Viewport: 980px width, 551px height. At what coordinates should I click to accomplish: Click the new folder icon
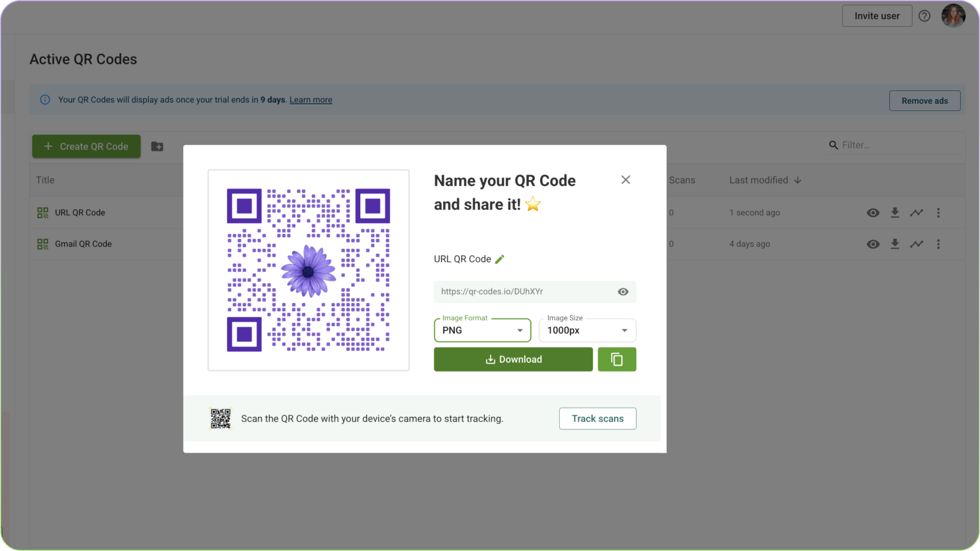pos(157,146)
